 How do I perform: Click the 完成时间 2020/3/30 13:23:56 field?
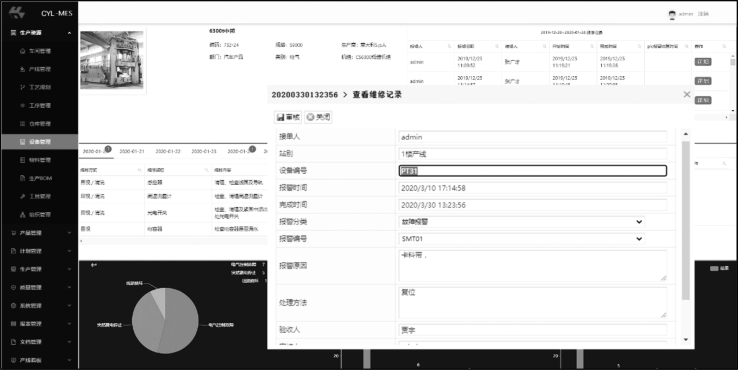coord(533,205)
